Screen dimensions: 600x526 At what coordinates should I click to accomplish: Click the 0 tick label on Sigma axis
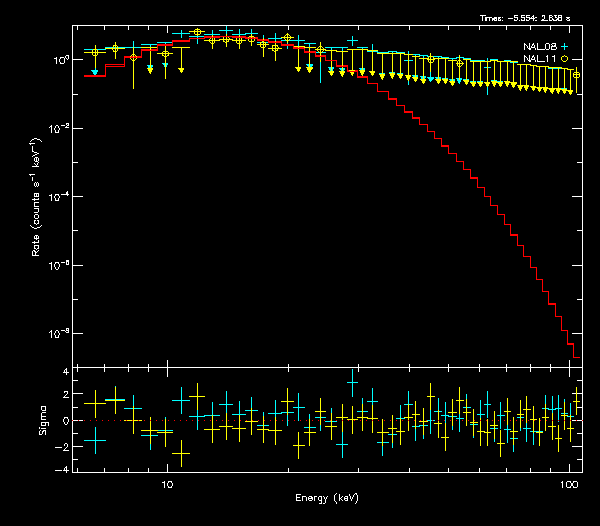65,421
